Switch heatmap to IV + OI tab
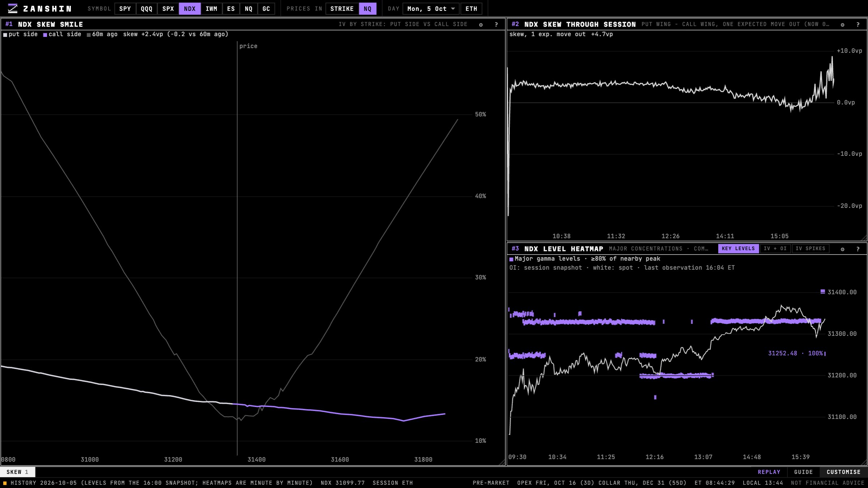Image resolution: width=868 pixels, height=488 pixels. pyautogui.click(x=775, y=249)
